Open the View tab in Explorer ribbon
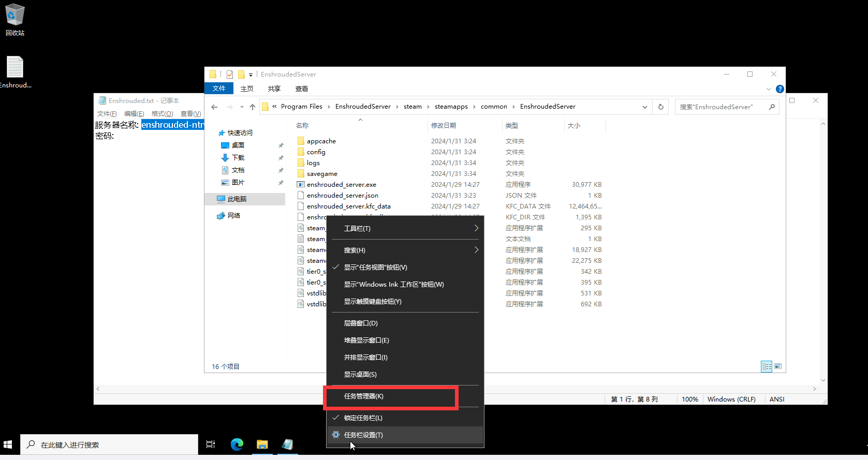868x460 pixels. pos(302,88)
